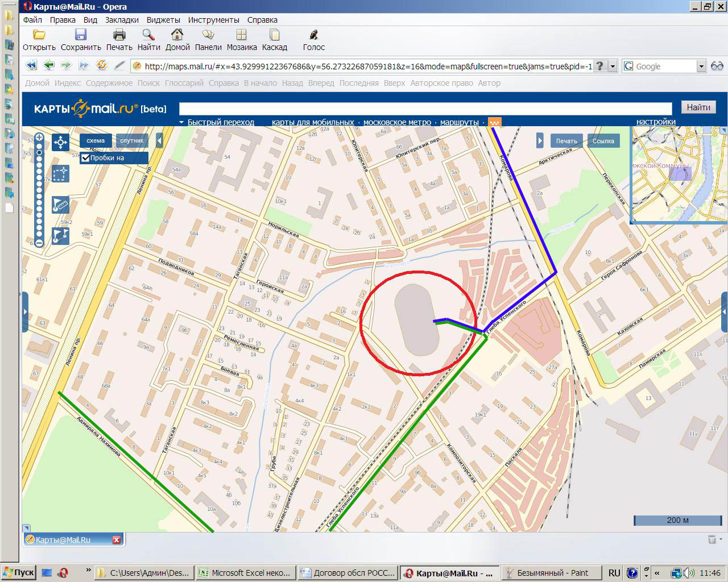Select the dashed-rectangle area zoom tool
Image resolution: width=728 pixels, height=582 pixels.
tap(60, 173)
